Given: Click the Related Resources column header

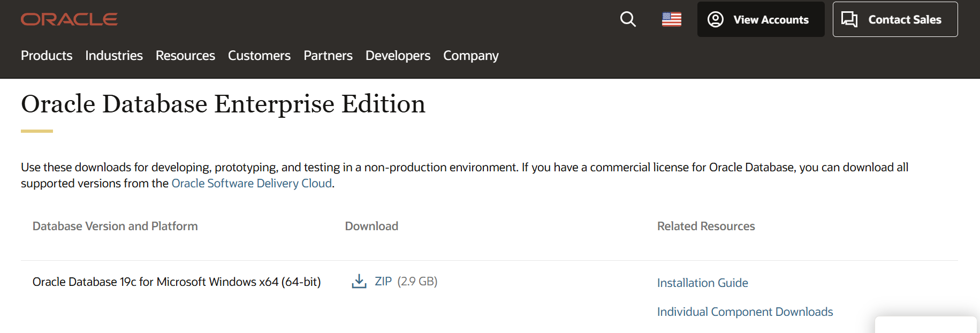Looking at the screenshot, I should [x=706, y=226].
